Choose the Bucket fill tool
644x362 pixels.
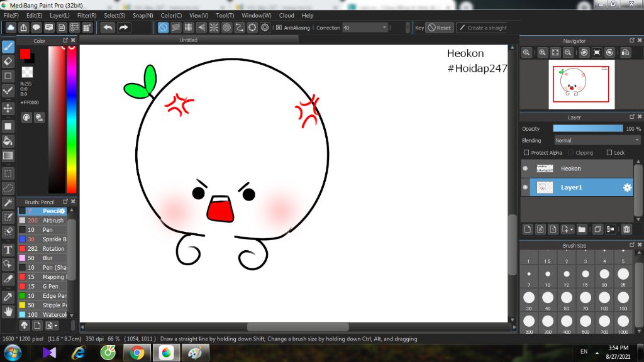point(8,141)
